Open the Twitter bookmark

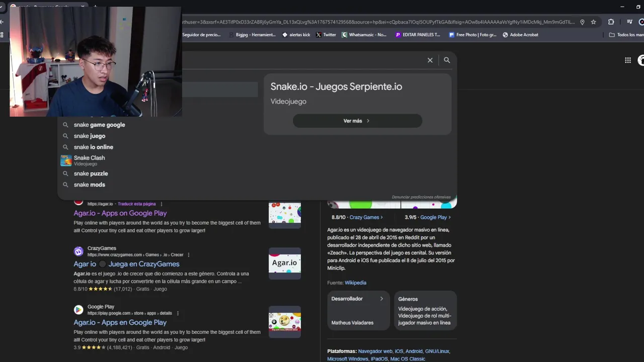pyautogui.click(x=326, y=35)
